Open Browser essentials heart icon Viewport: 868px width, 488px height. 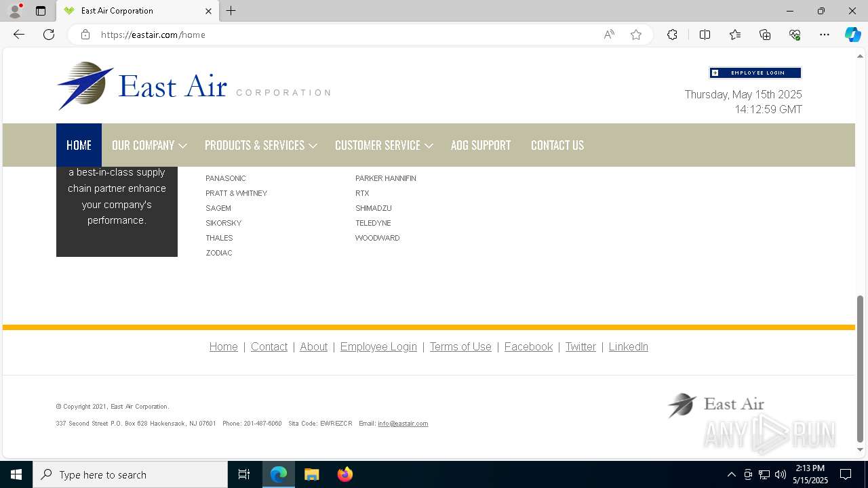(795, 35)
